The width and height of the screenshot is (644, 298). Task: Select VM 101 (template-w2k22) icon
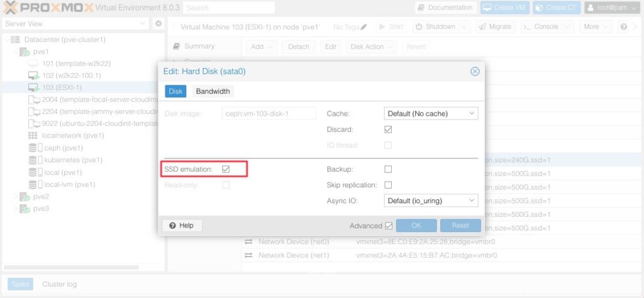point(33,63)
